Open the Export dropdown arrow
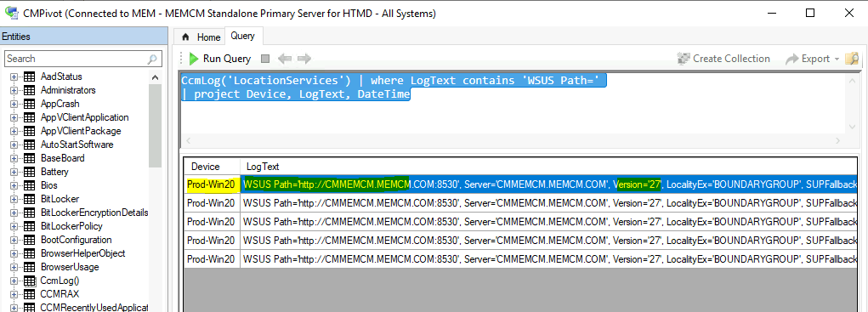 [837, 60]
